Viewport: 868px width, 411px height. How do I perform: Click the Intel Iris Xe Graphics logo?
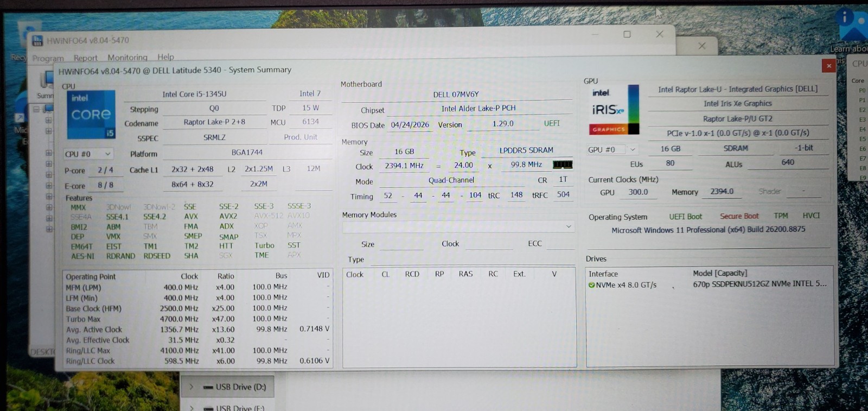coord(615,109)
